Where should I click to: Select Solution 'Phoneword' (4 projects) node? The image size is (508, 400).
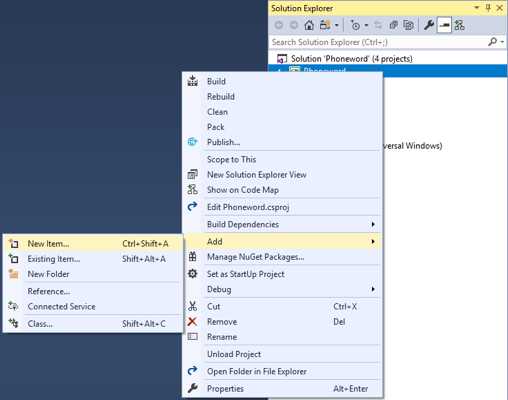coord(351,59)
